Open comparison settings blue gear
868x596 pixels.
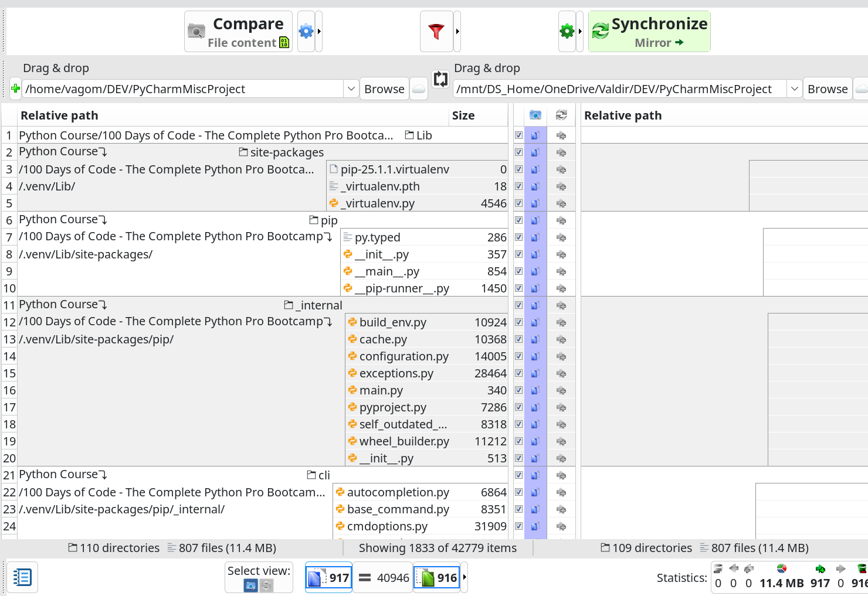coord(306,32)
